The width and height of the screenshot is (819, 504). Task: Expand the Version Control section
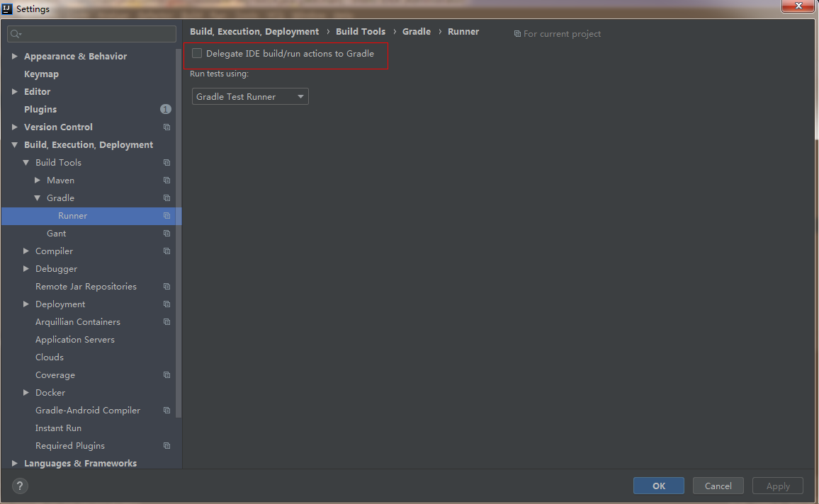[15, 127]
